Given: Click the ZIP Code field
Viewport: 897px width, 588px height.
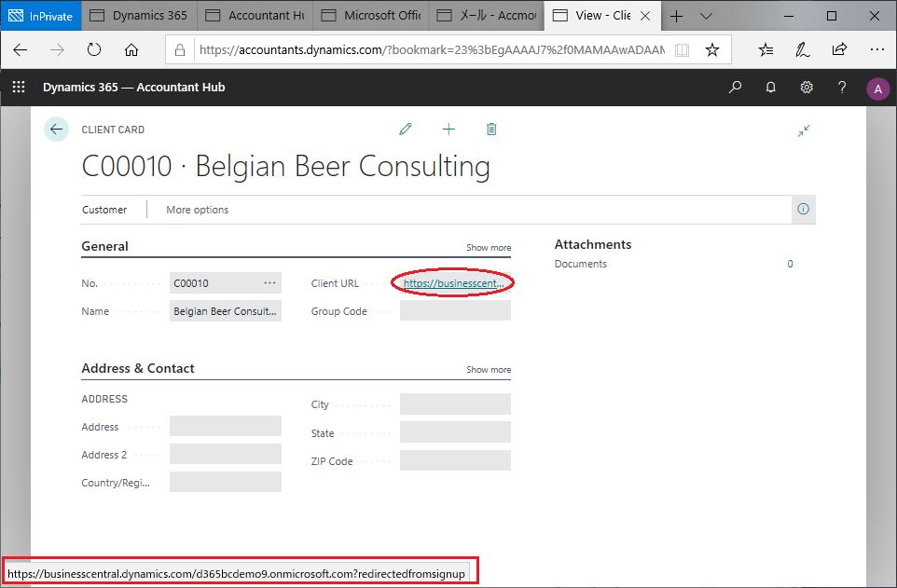Looking at the screenshot, I should [x=455, y=460].
